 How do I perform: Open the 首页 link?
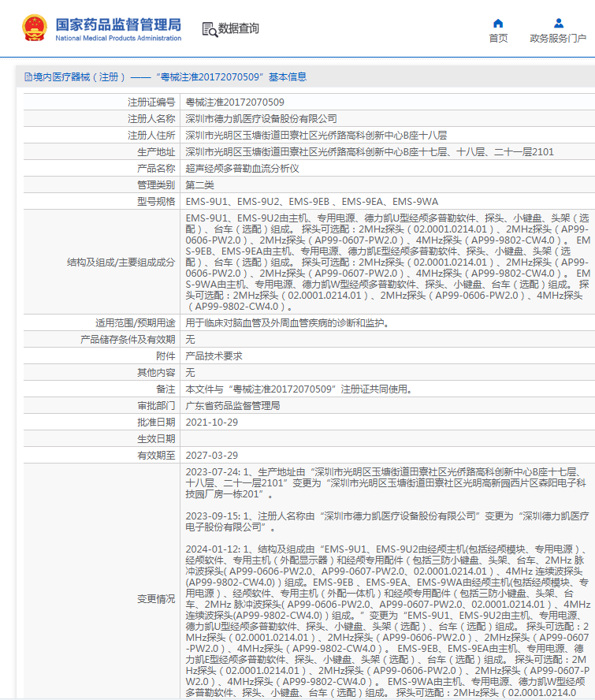[498, 39]
